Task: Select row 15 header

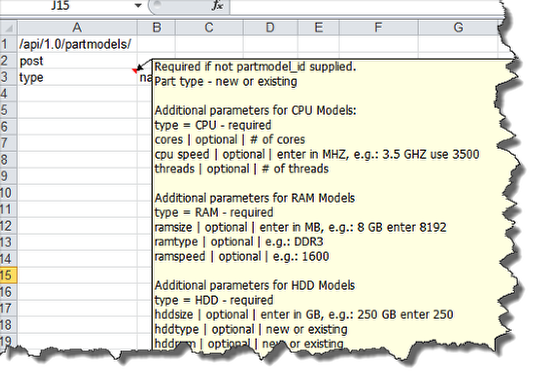Action: pos(8,275)
